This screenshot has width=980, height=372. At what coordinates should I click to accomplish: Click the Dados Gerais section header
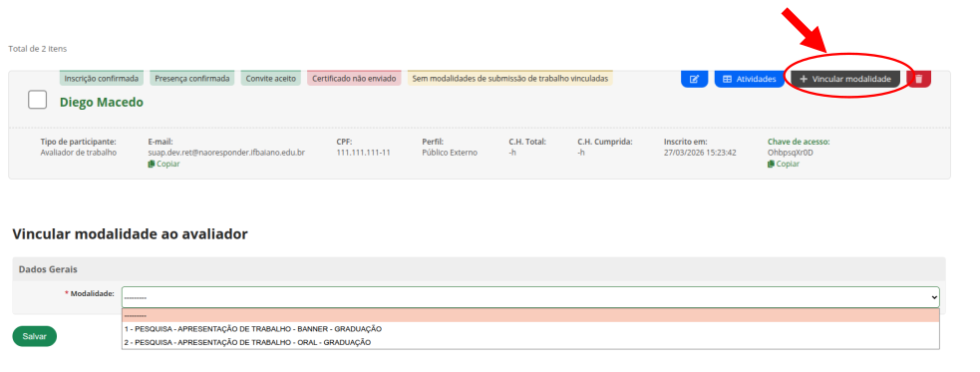(x=479, y=269)
